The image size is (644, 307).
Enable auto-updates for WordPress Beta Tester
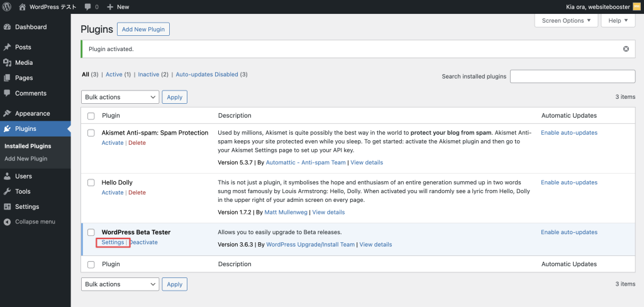tap(569, 232)
